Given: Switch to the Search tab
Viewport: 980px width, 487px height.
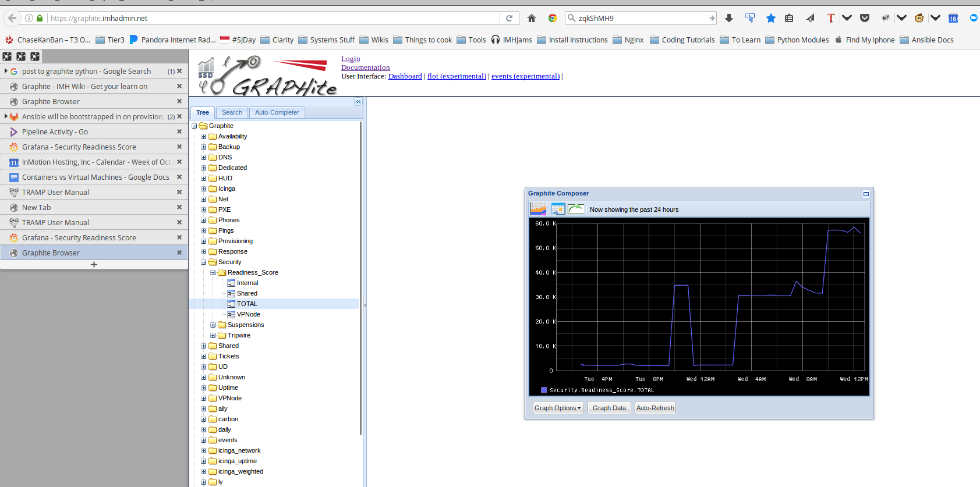Looking at the screenshot, I should click(232, 112).
